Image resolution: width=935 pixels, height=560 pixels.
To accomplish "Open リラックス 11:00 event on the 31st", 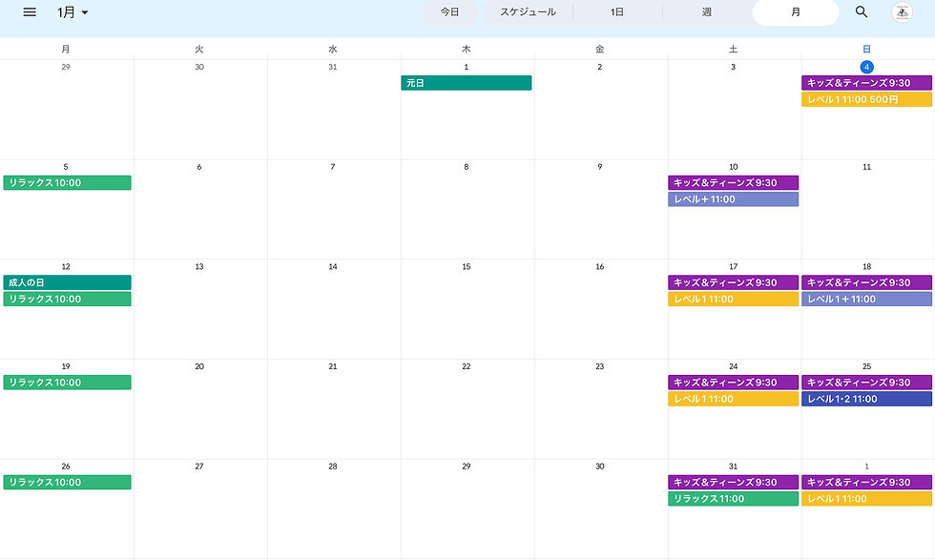I will point(733,499).
